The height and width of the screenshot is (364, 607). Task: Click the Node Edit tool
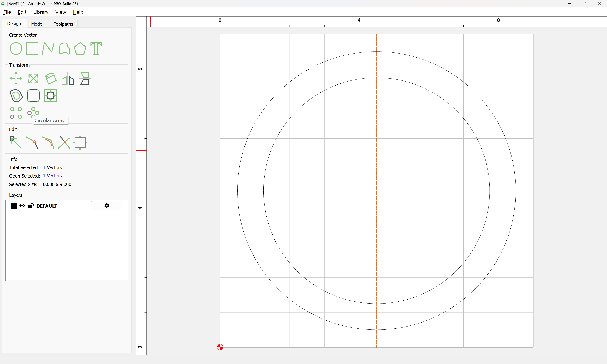pyautogui.click(x=15, y=143)
